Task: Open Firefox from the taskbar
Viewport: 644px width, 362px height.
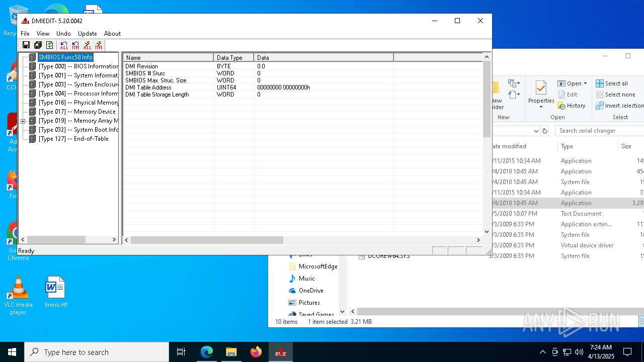Action: 256,352
